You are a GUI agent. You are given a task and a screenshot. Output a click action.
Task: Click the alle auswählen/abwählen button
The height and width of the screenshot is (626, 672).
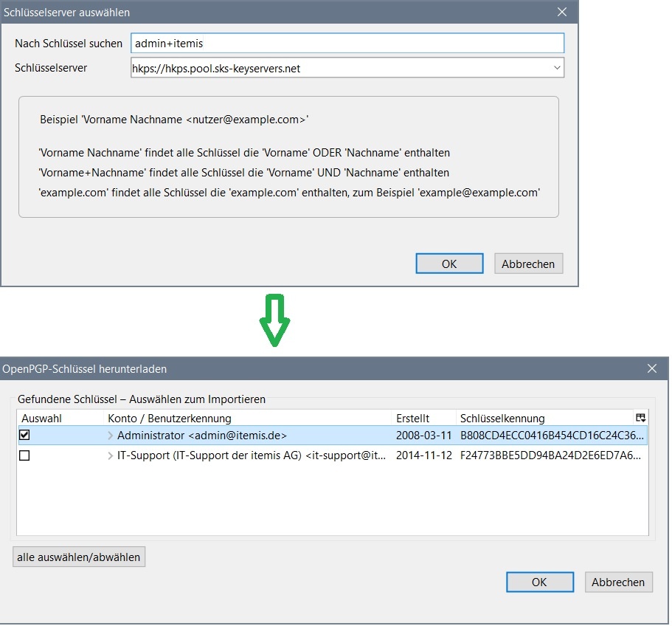coord(79,557)
